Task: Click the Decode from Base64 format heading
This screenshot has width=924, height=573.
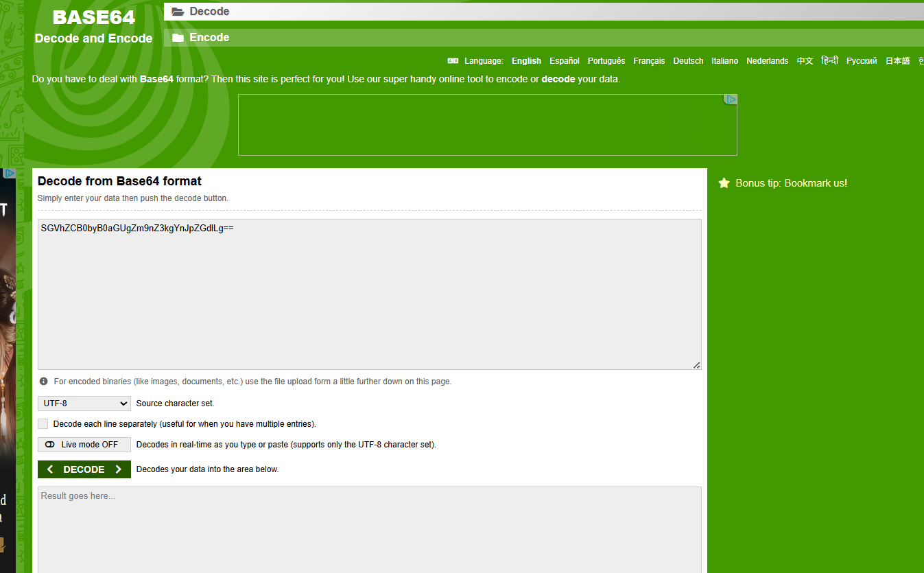Action: 119,181
